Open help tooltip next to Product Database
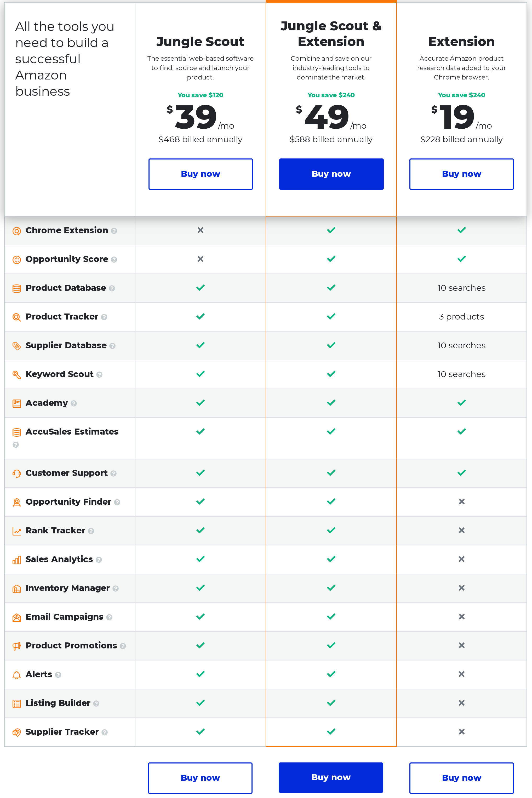532x798 pixels. 112,288
